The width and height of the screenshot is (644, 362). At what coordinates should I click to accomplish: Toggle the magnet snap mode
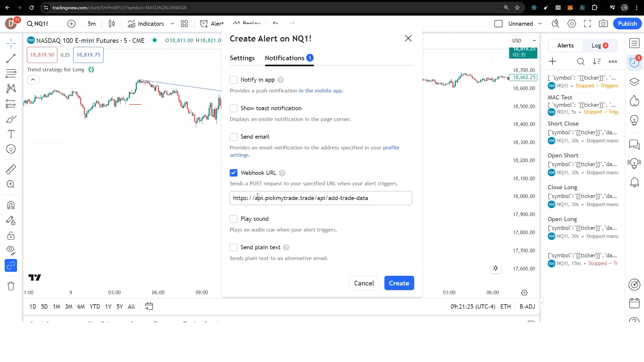click(x=11, y=205)
